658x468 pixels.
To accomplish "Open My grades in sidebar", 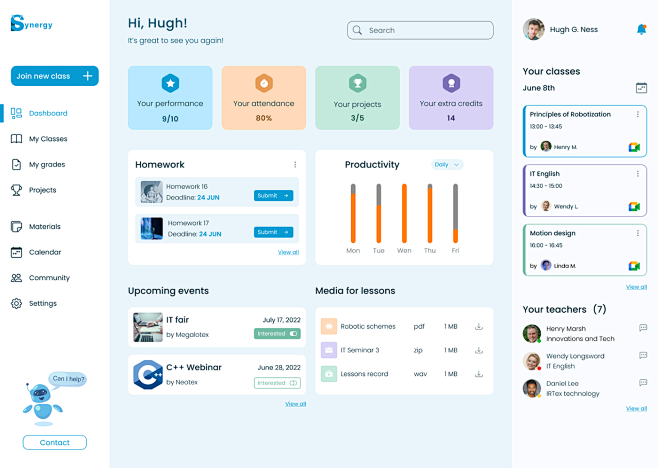I will point(38,165).
